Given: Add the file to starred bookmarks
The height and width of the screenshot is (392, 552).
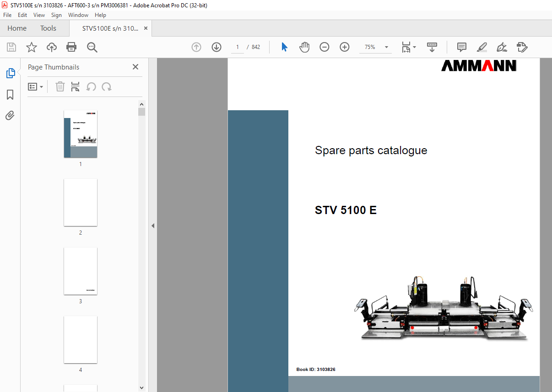Looking at the screenshot, I should (x=31, y=47).
